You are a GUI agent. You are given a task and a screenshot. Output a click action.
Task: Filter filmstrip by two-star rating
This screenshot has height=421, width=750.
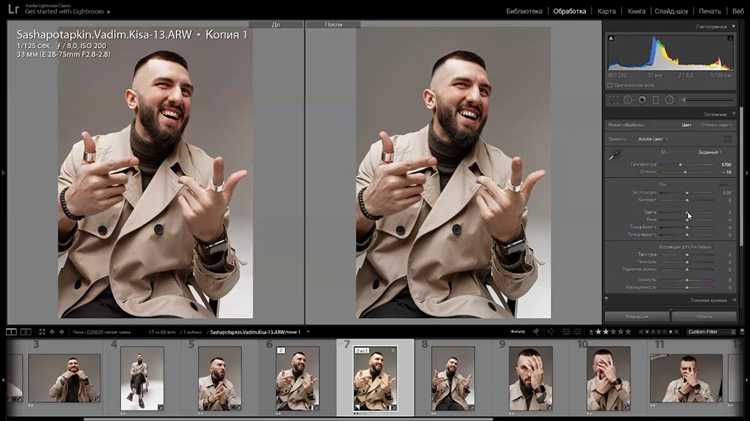point(606,332)
